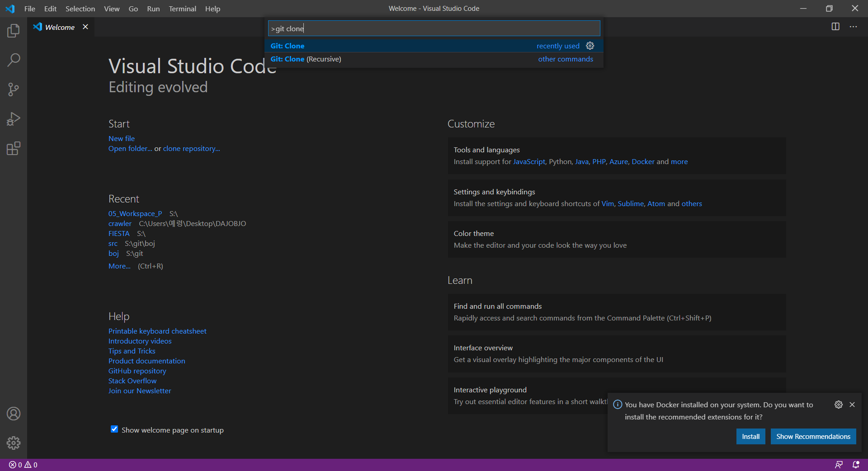This screenshot has height=471, width=868.
Task: Install PHP language support
Action: tap(599, 161)
